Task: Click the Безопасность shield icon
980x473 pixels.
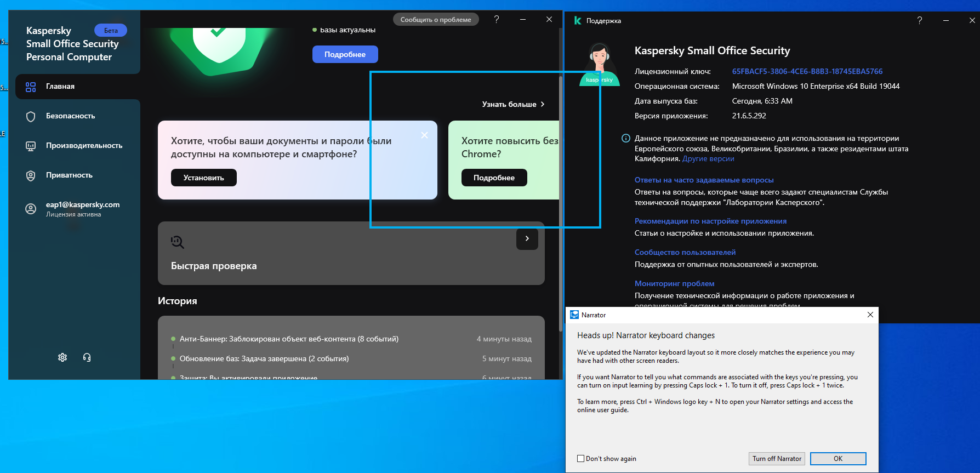Action: pos(31,116)
